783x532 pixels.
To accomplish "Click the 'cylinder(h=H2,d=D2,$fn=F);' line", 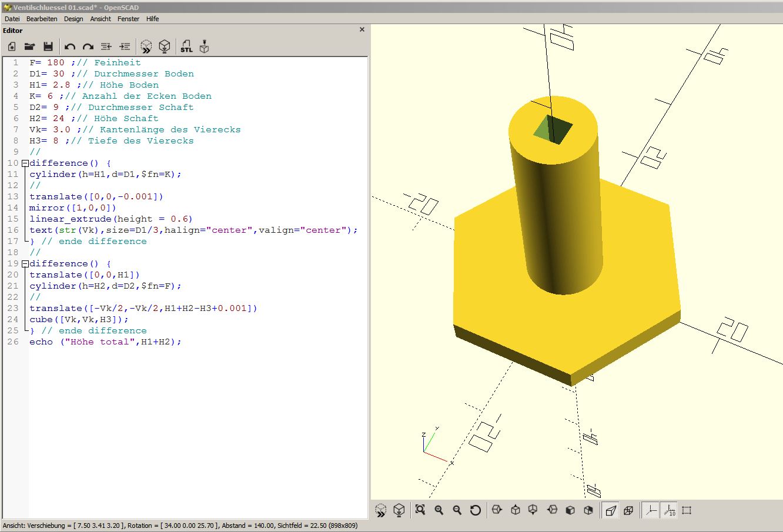I will point(106,286).
